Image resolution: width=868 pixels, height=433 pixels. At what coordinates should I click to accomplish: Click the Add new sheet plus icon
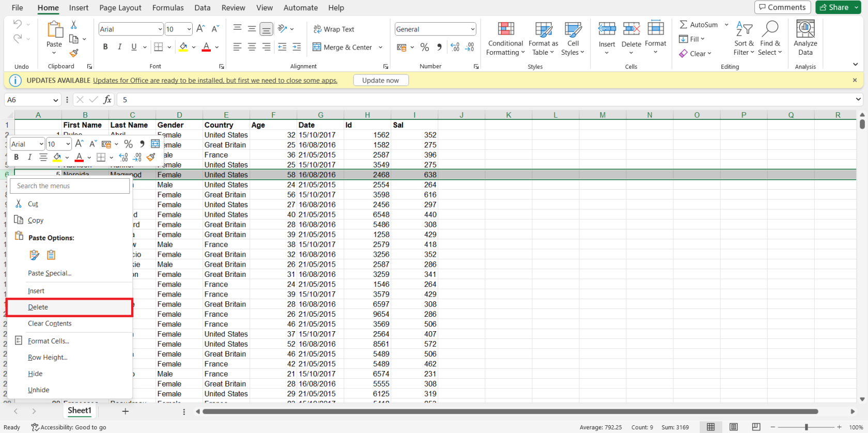125,411
